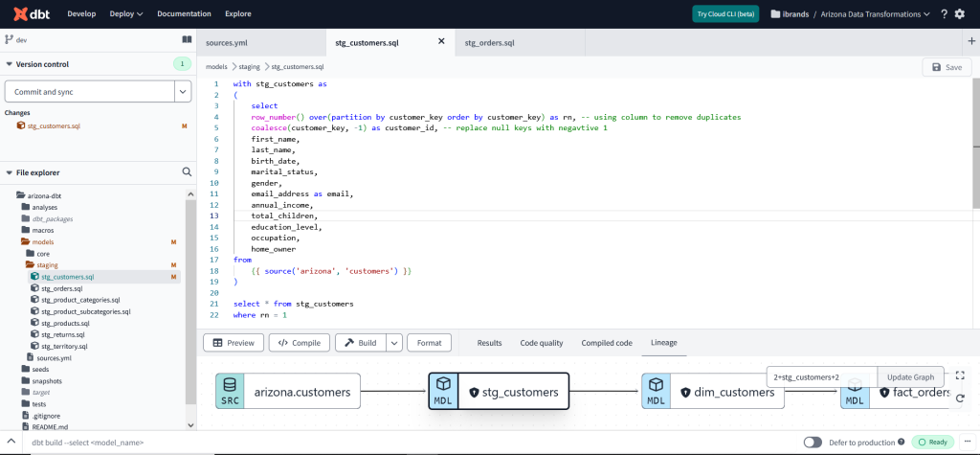
Task: Open the Deploy menu
Action: 126,14
